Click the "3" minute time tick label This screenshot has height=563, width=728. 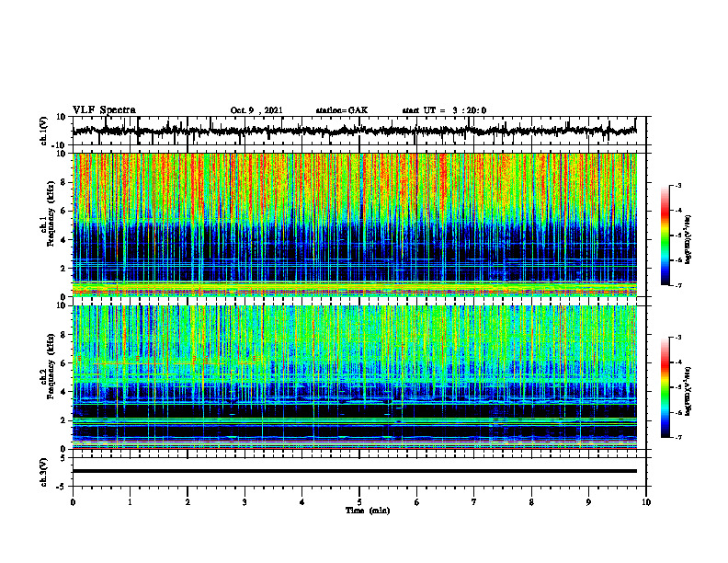245,502
